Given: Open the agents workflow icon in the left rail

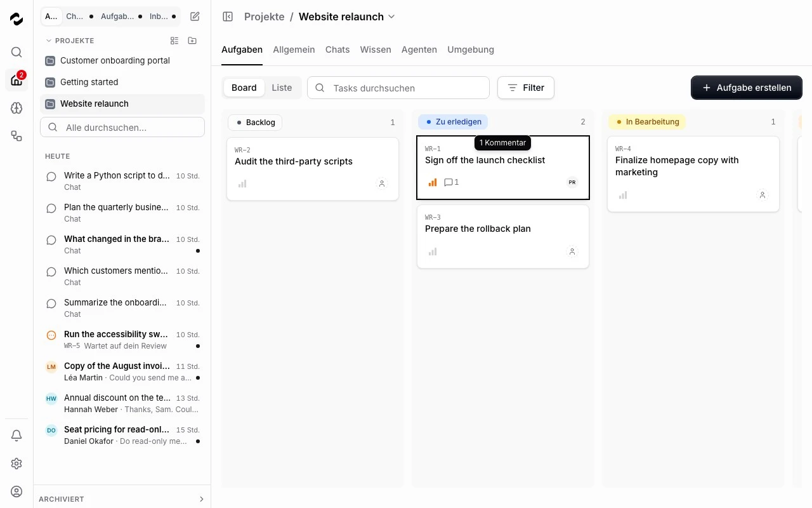Looking at the screenshot, I should 16,136.
